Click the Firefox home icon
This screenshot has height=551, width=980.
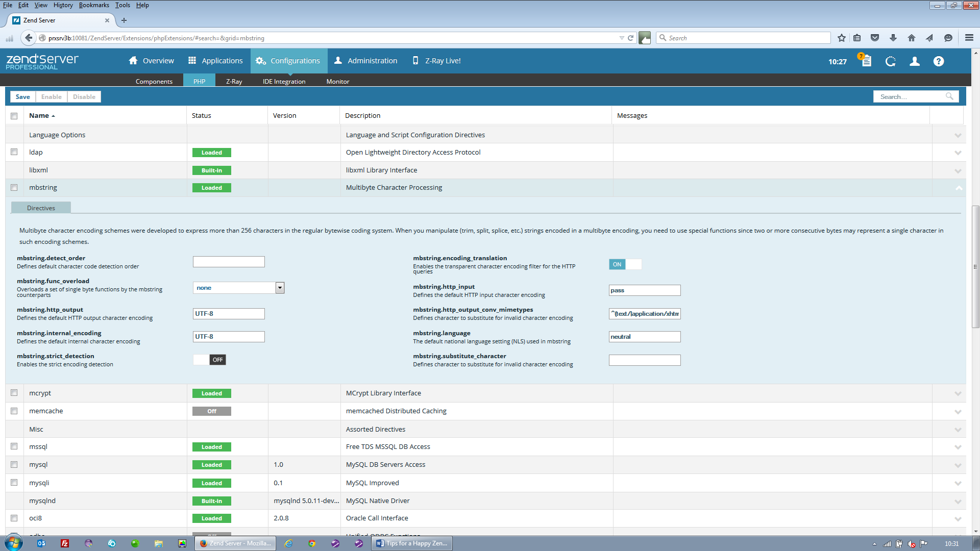click(912, 38)
